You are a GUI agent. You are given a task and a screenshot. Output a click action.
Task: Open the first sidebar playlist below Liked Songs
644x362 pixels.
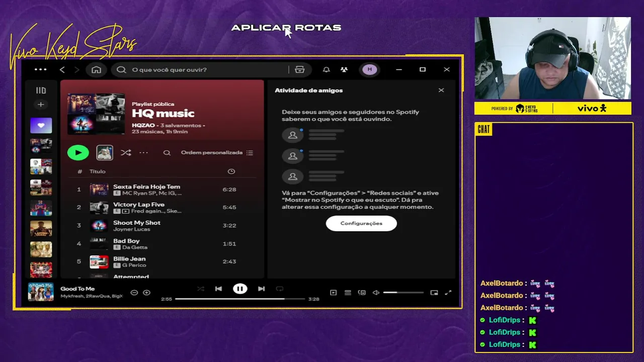point(41,146)
